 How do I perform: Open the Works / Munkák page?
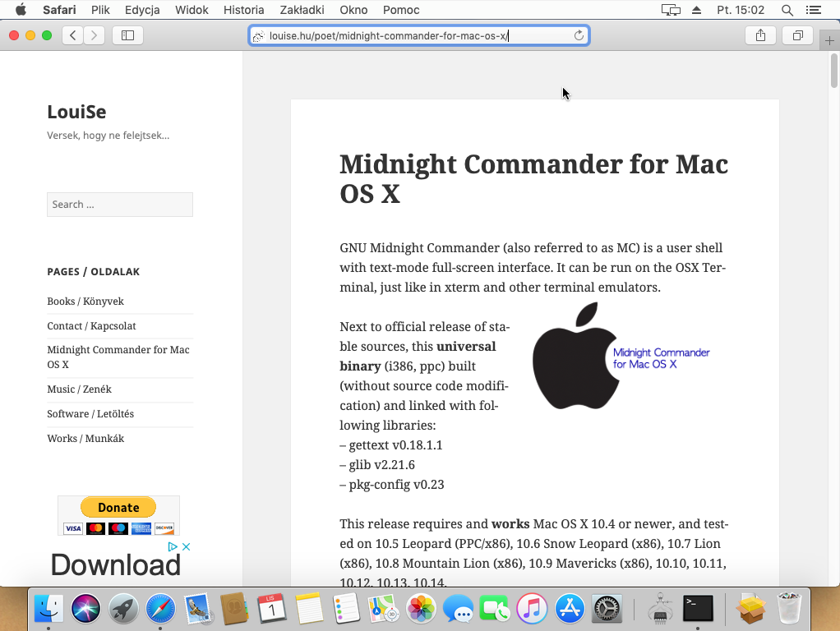coord(85,438)
